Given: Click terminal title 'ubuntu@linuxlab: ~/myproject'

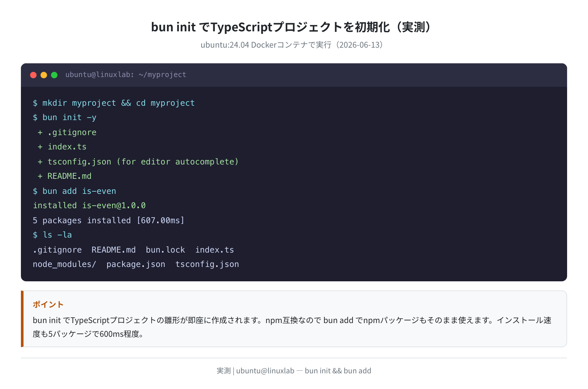Looking at the screenshot, I should [126, 75].
